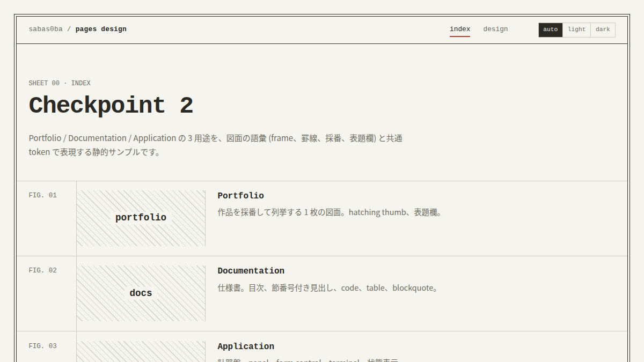Click the intro paragraph about token samples

click(x=216, y=145)
